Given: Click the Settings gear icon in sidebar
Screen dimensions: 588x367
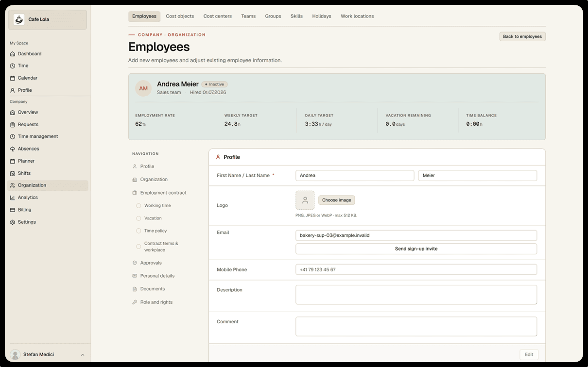Looking at the screenshot, I should [x=13, y=222].
